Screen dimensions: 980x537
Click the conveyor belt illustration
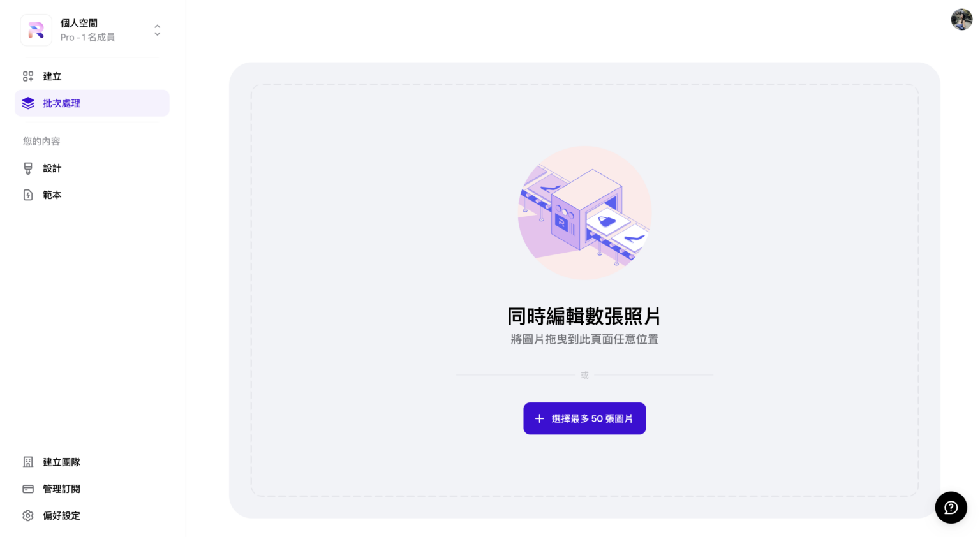tap(584, 213)
